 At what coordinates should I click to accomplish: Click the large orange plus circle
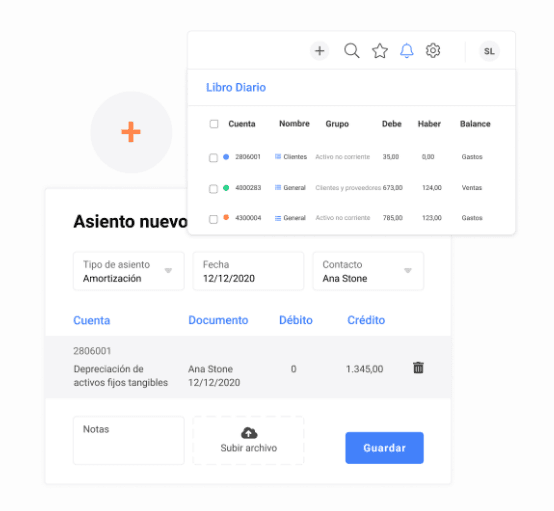tap(131, 132)
